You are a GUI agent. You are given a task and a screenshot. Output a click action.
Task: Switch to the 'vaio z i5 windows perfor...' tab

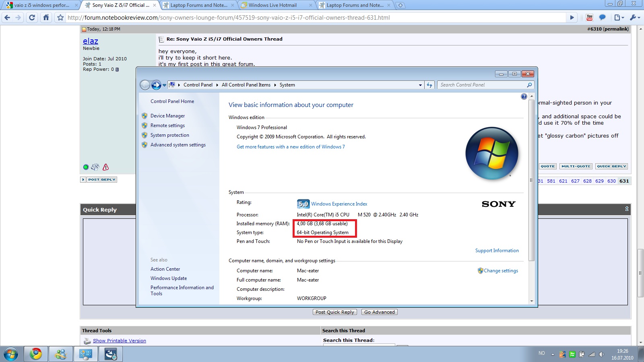(42, 5)
